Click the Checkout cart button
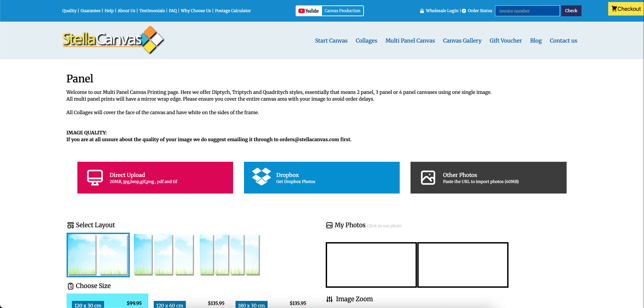 pos(626,9)
